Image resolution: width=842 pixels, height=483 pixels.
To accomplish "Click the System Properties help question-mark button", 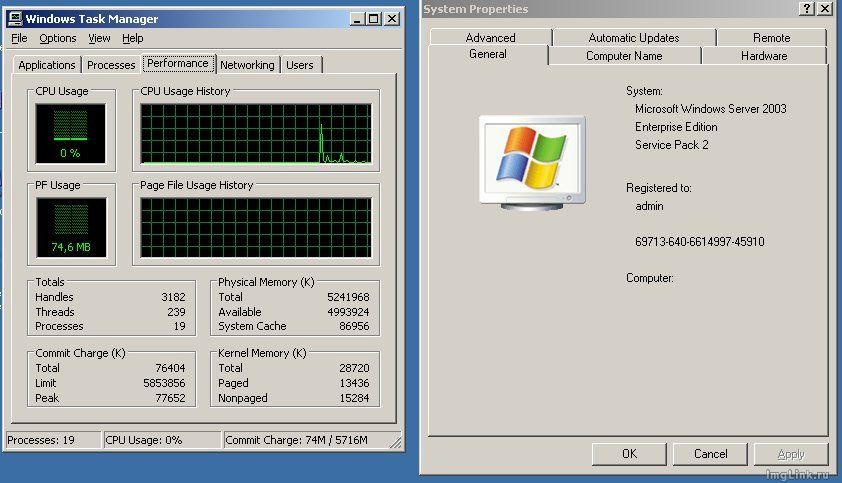I will [807, 9].
